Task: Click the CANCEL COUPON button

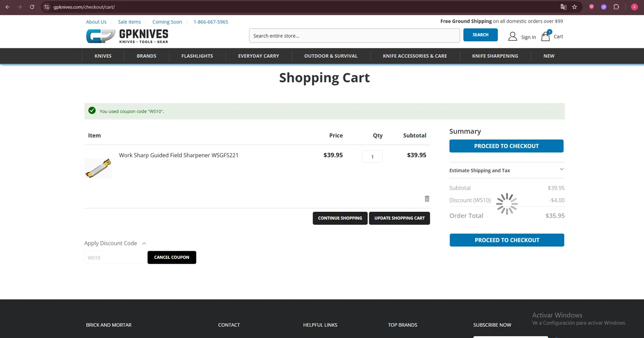Action: [172, 257]
